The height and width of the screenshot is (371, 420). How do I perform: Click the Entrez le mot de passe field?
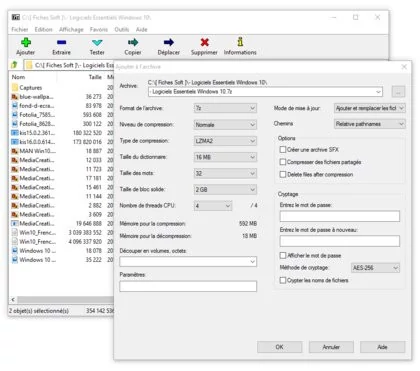tap(340, 216)
